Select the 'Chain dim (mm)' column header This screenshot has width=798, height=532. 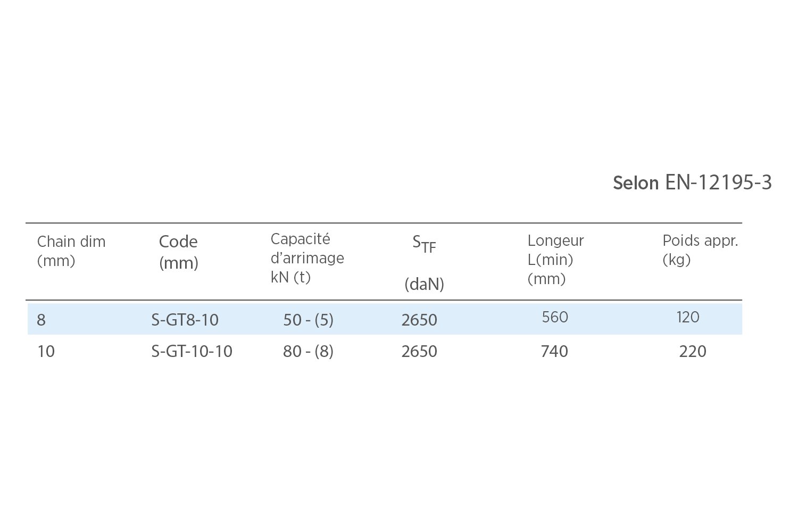[x=71, y=251]
